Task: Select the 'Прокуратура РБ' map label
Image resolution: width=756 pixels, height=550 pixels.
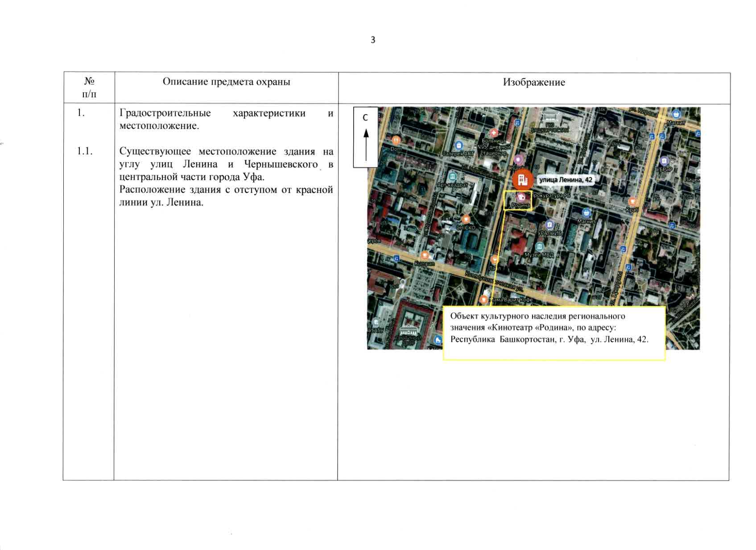Action: point(551,195)
